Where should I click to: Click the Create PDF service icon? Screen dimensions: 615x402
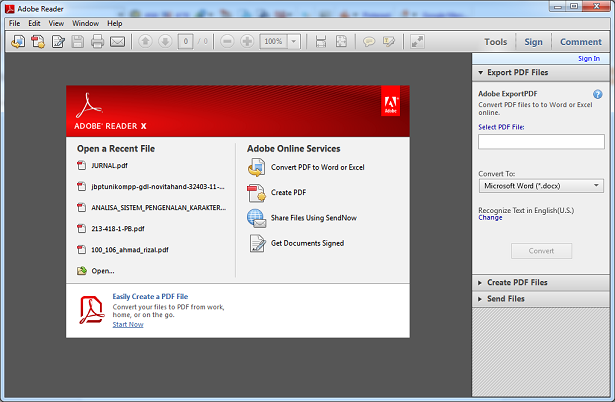[x=257, y=193]
